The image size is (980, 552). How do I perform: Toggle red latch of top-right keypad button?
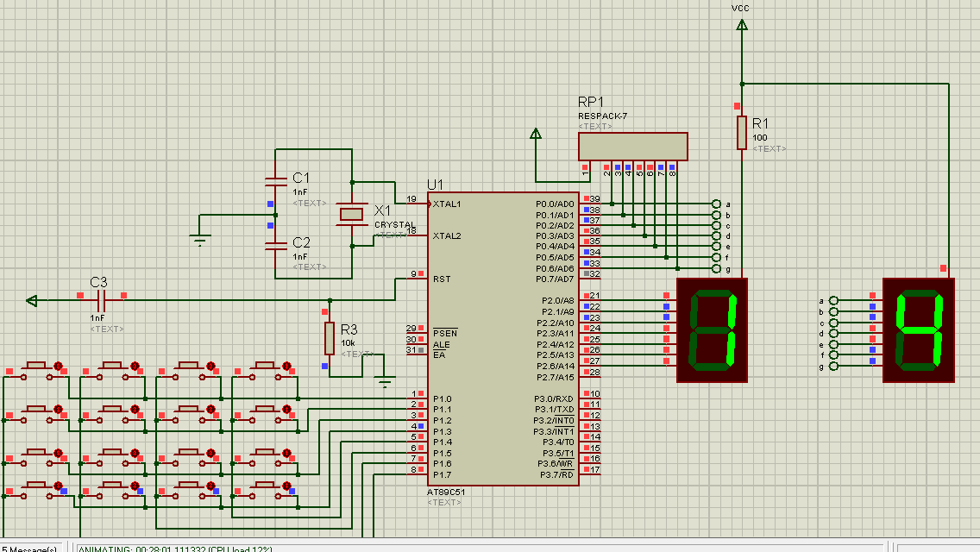pos(286,367)
